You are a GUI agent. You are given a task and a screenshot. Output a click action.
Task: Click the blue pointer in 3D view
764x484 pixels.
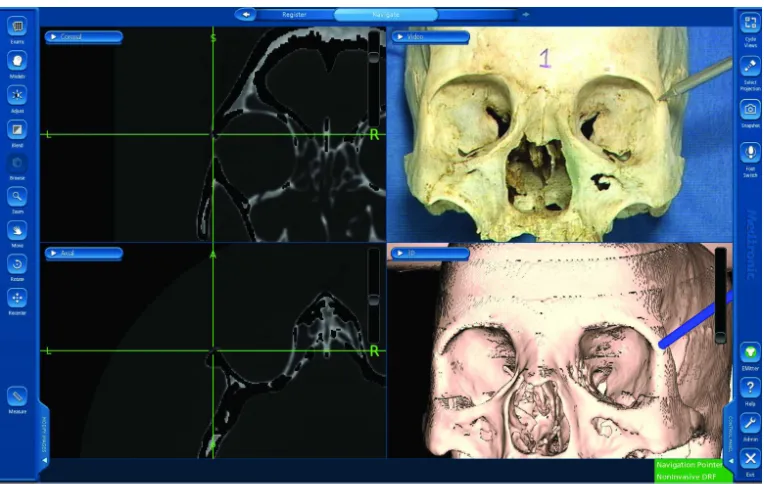pyautogui.click(x=696, y=319)
